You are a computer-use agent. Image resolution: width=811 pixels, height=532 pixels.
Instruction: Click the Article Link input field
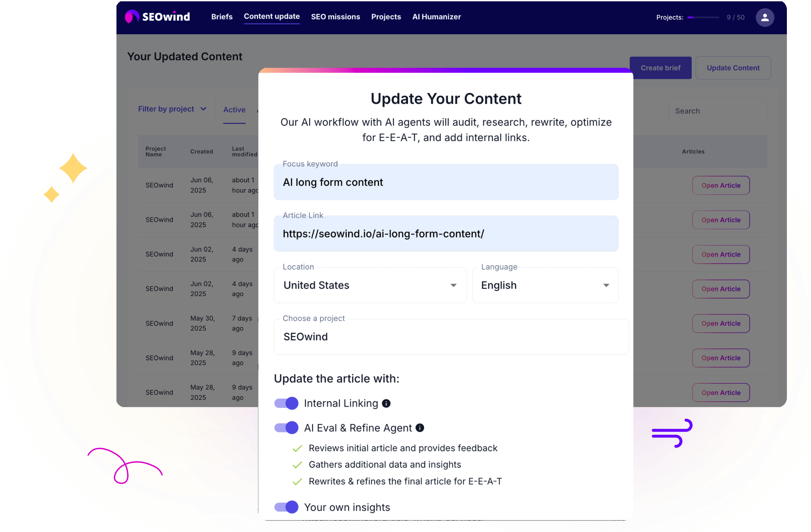point(446,234)
